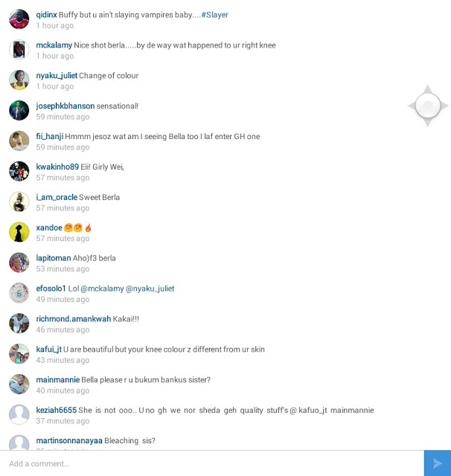Open kwakinho89 username link

[57, 167]
